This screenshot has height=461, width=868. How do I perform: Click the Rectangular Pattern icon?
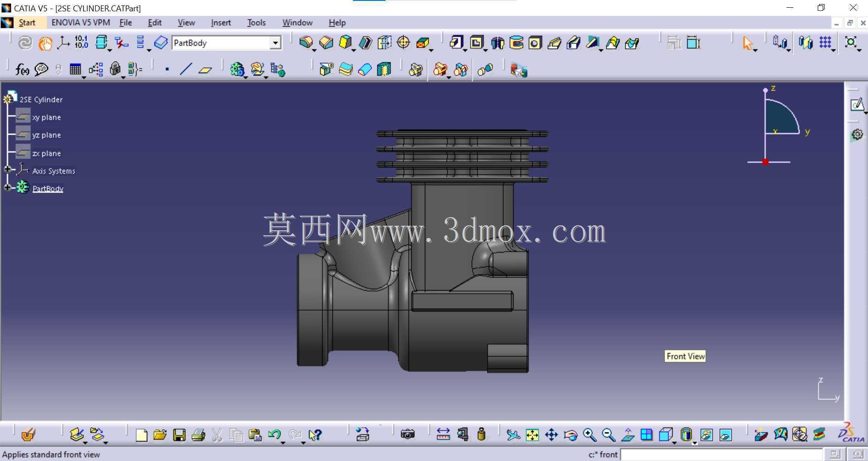(825, 42)
